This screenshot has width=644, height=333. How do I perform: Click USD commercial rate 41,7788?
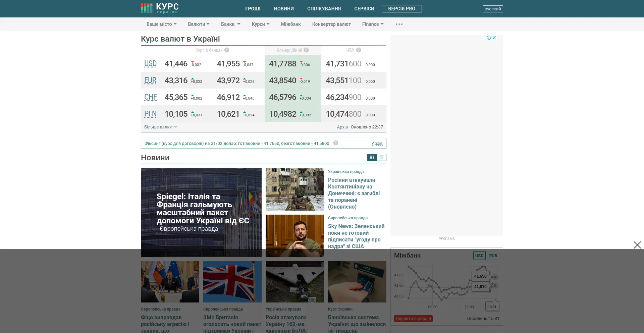point(283,64)
